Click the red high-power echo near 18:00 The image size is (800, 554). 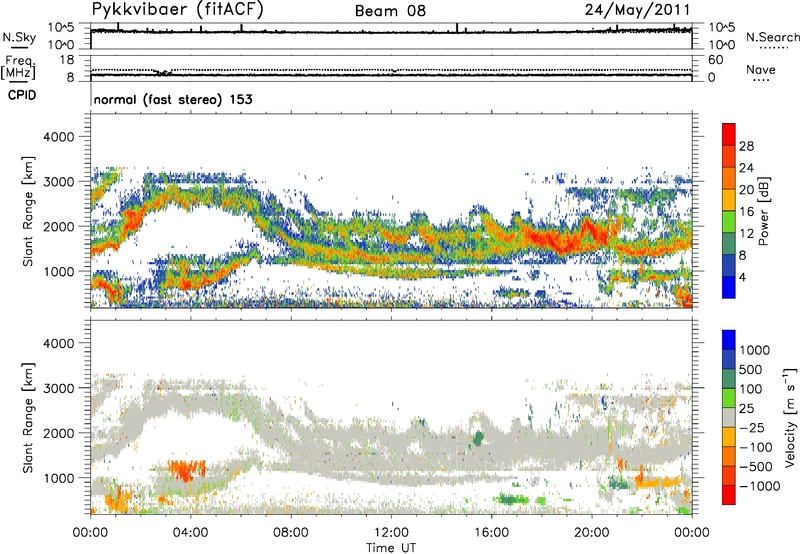point(556,239)
